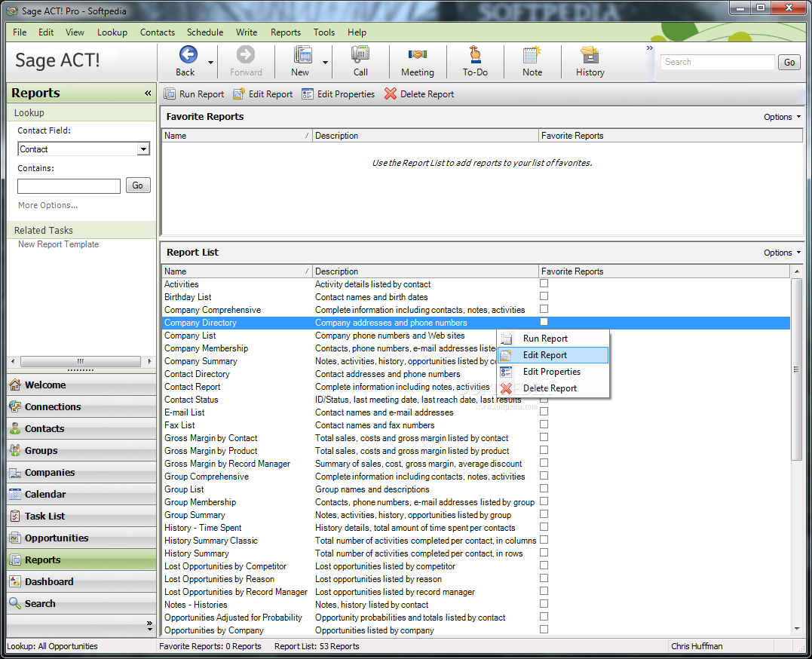Screen dimensions: 812x659
Task: Click Go button next to Contains field
Action: [138, 185]
